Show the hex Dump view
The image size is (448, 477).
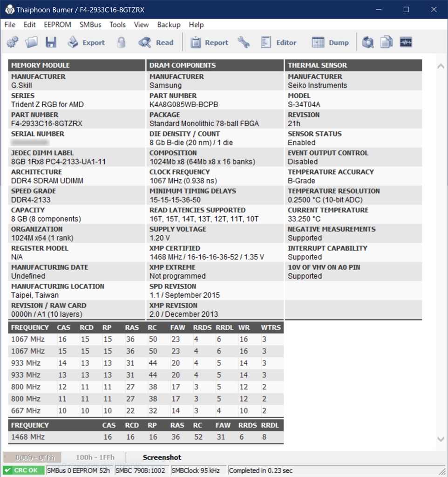pos(330,42)
